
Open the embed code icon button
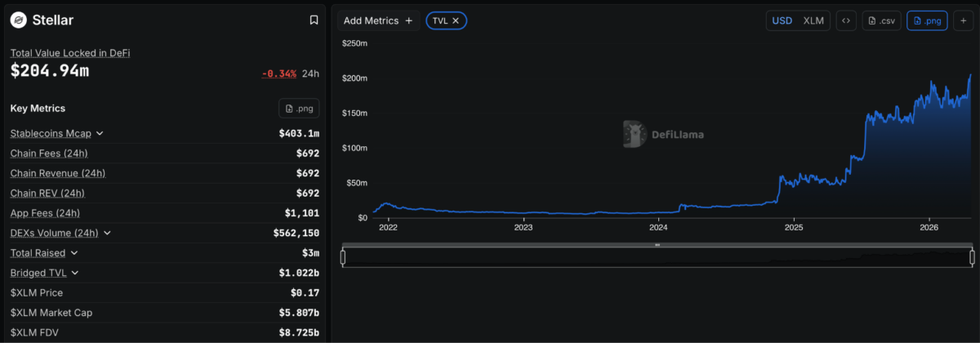pos(846,20)
